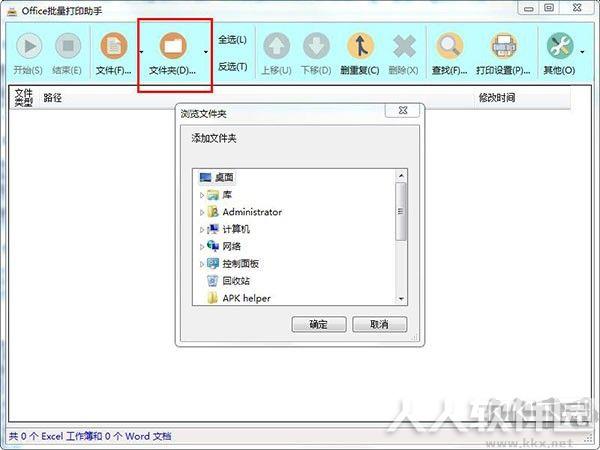Open the Add File (文件) toolbar button
The width and height of the screenshot is (600, 450).
(x=114, y=53)
